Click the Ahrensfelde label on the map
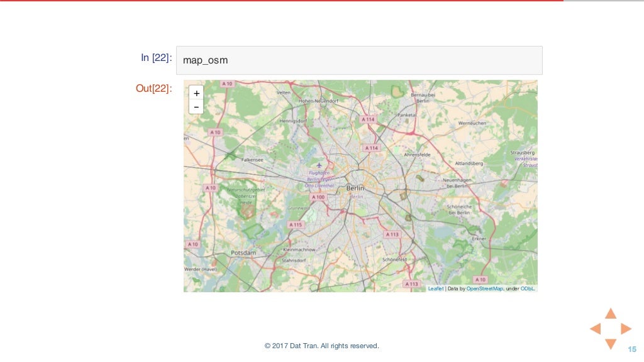The width and height of the screenshot is (644, 362). [418, 155]
